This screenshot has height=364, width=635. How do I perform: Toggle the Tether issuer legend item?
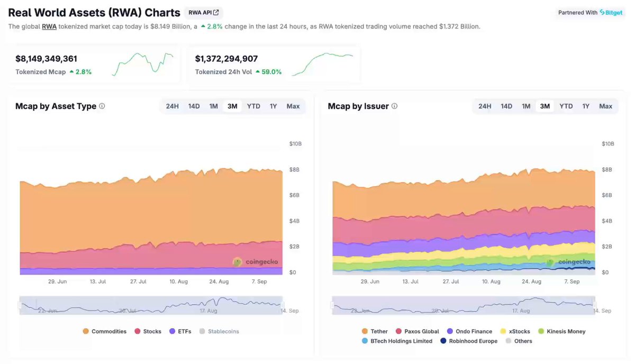coord(375,332)
